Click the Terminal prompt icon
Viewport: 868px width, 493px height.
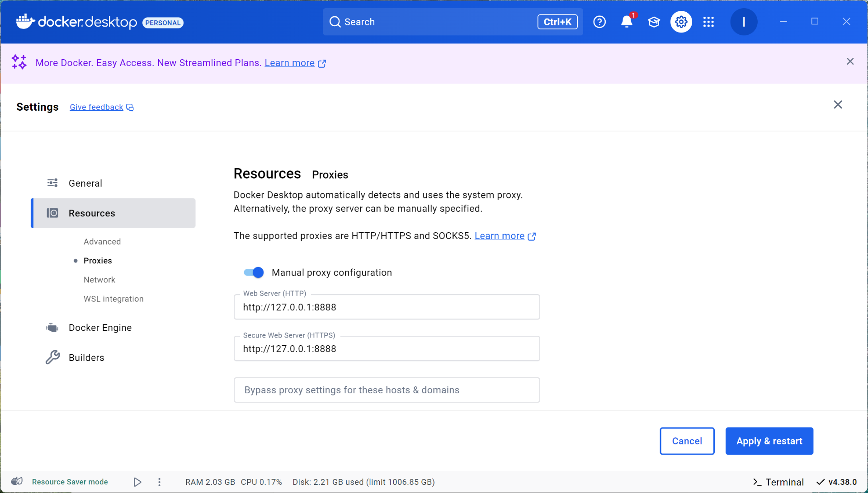(x=757, y=482)
